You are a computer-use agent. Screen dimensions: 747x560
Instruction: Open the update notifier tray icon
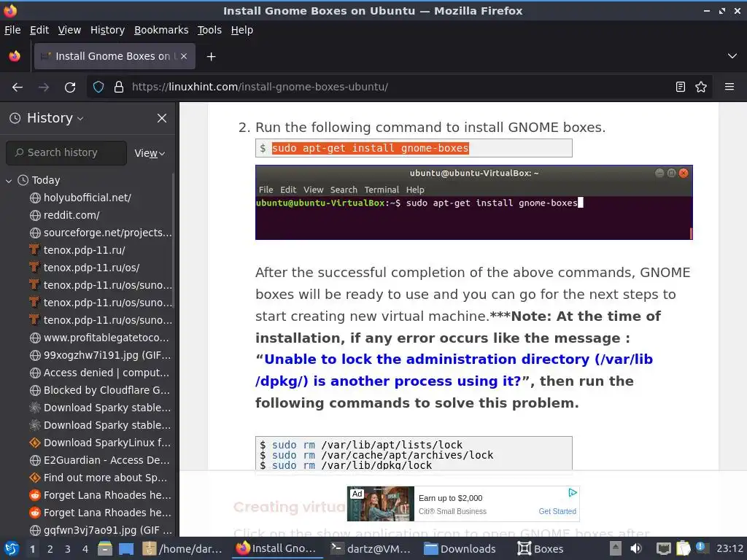700,547
